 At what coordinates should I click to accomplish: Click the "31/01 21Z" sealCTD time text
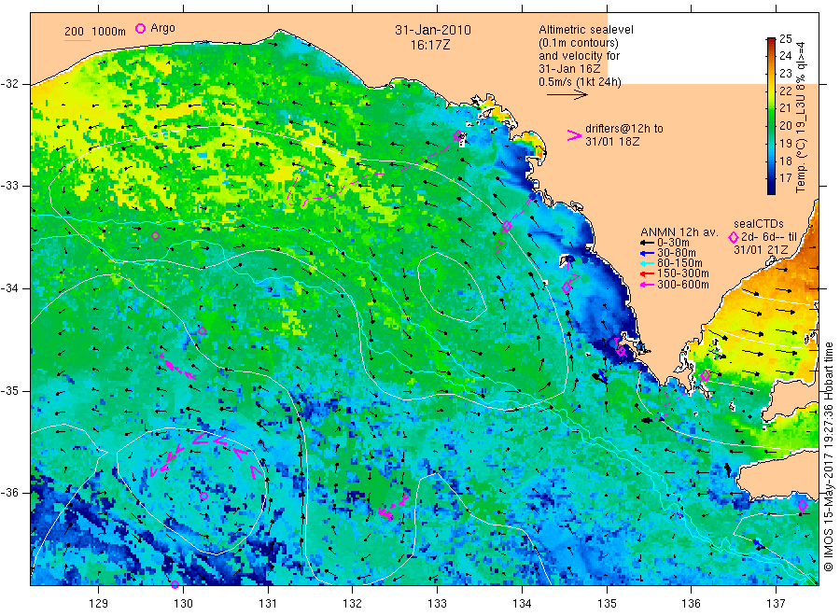761,249
